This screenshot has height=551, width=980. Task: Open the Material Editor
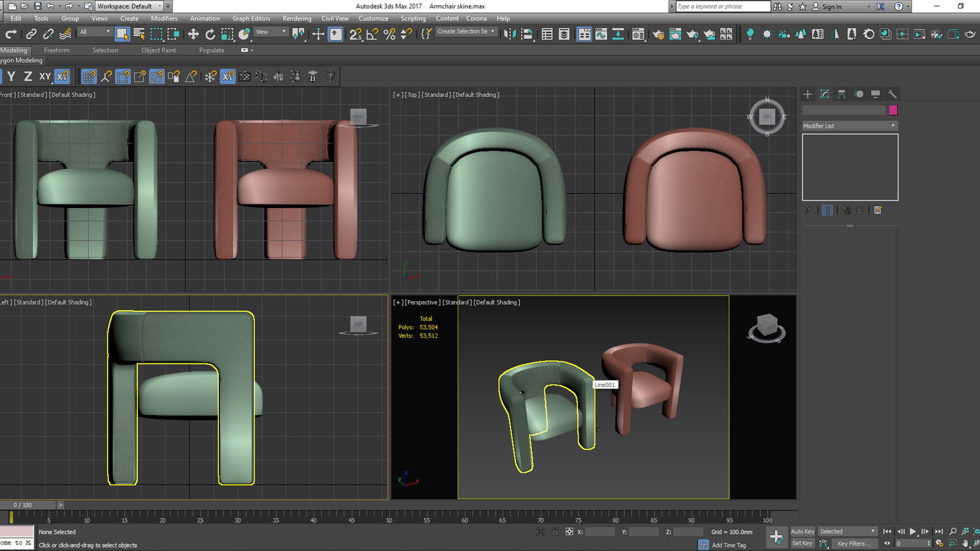[638, 34]
